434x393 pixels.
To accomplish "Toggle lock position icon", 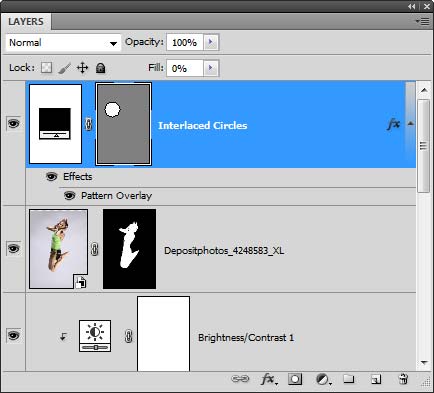I will tap(82, 68).
